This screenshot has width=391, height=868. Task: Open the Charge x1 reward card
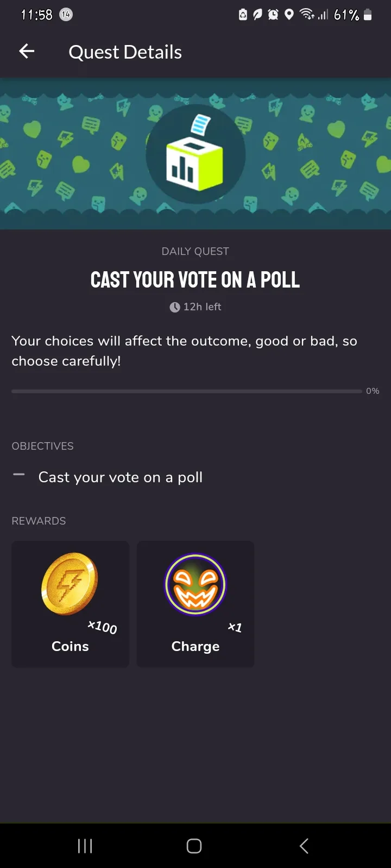coord(195,604)
